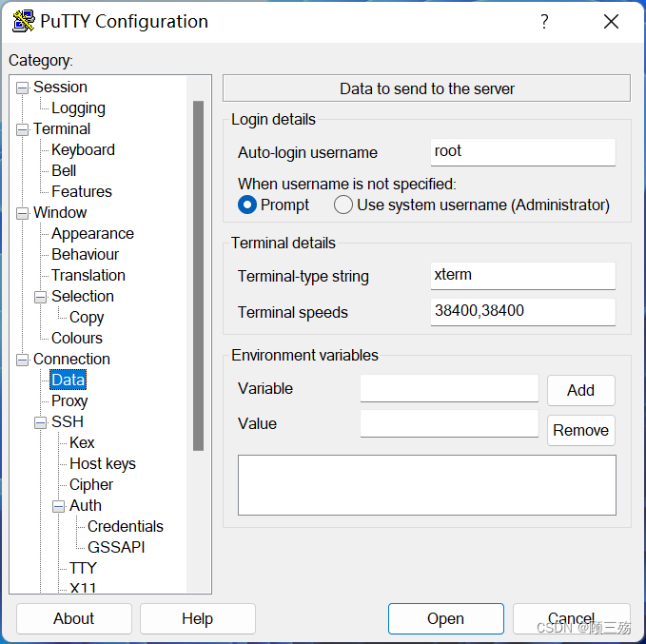Go to the Host keys category
This screenshot has width=646, height=644.
(x=102, y=464)
